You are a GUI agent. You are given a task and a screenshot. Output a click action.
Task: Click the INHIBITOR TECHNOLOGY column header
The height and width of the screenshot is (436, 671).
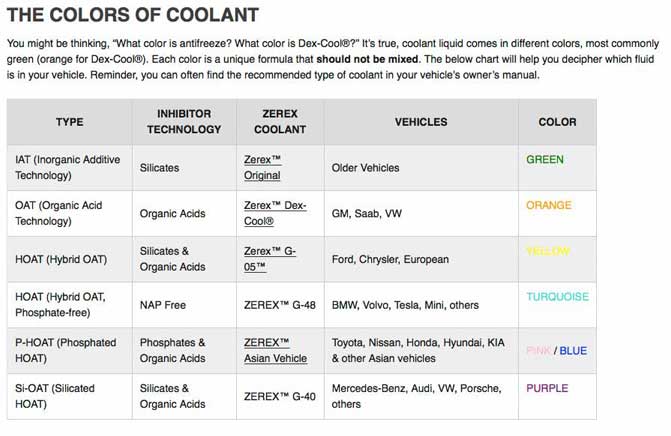pyautogui.click(x=184, y=122)
